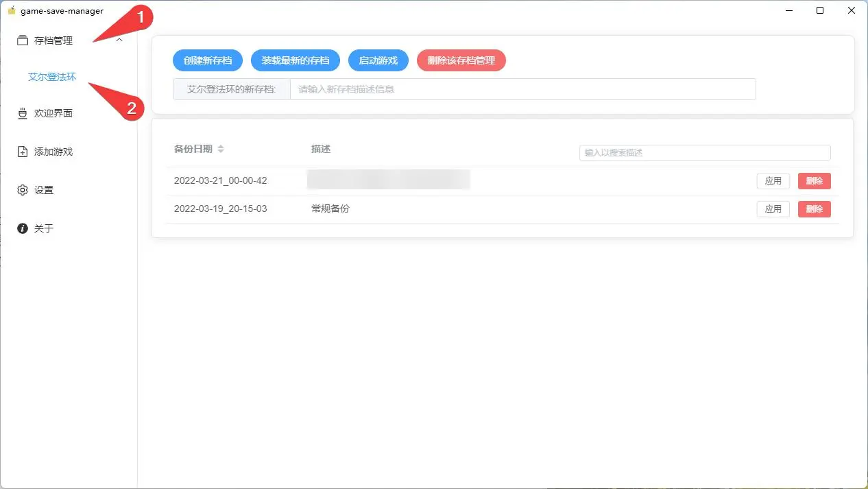868x489 pixels.
Task: Sort the table by 备份日期 arrows
Action: (221, 149)
